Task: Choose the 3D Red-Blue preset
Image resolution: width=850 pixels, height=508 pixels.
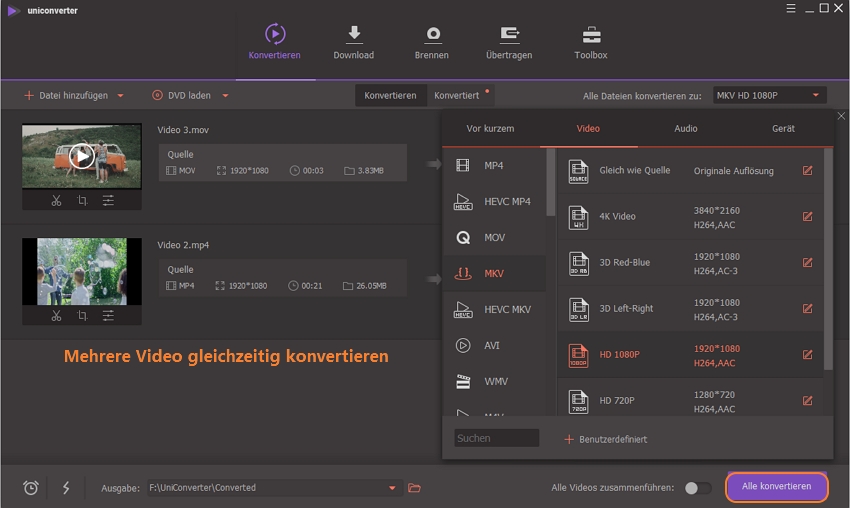Action: click(x=690, y=263)
